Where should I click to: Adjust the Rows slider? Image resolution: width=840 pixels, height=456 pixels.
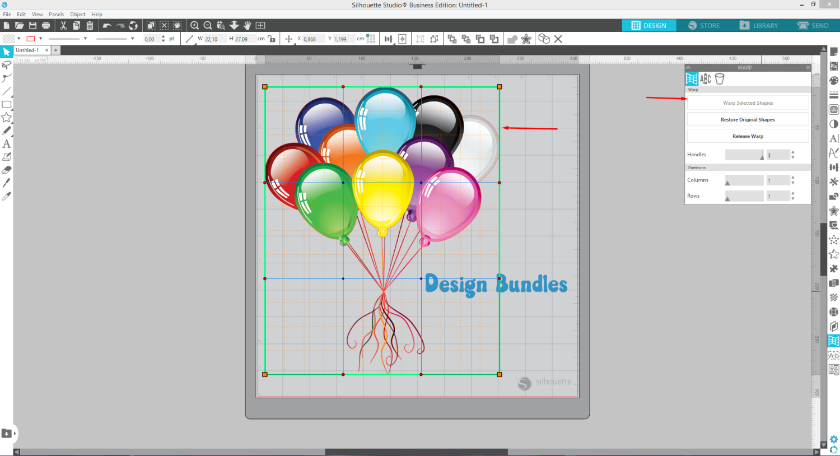(745, 196)
